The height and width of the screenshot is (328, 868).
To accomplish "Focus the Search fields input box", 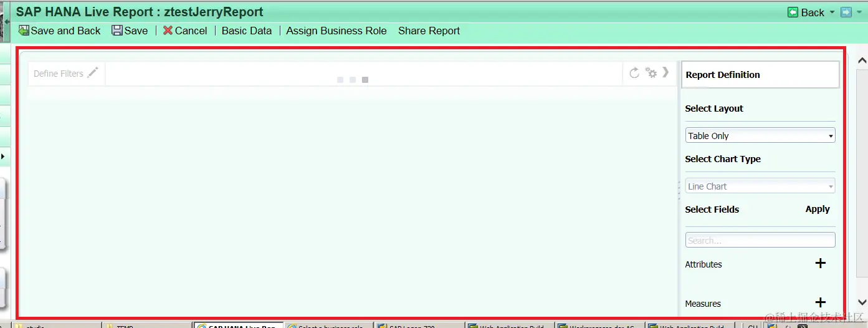I will coord(760,240).
